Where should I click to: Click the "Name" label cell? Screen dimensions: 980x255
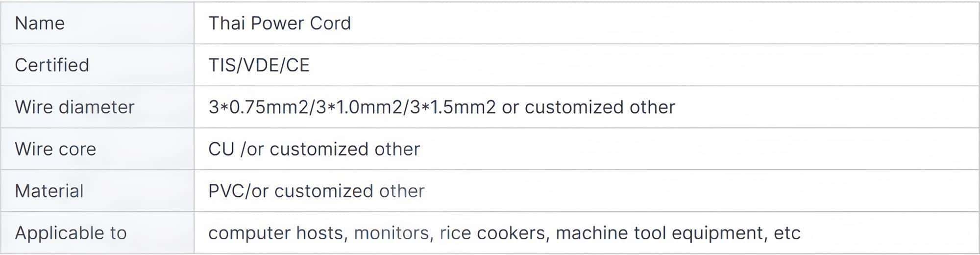(x=40, y=24)
